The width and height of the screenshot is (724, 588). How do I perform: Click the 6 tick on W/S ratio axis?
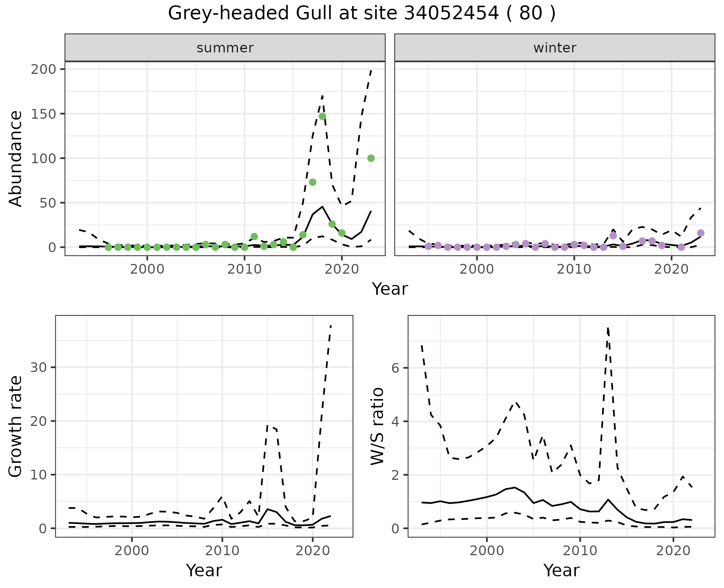[395, 368]
